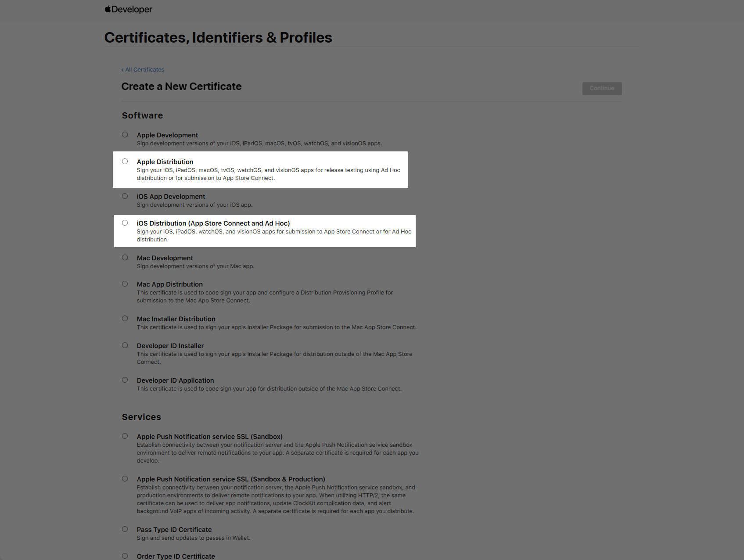The width and height of the screenshot is (744, 560).
Task: Go back to All Certificates
Action: 143,70
